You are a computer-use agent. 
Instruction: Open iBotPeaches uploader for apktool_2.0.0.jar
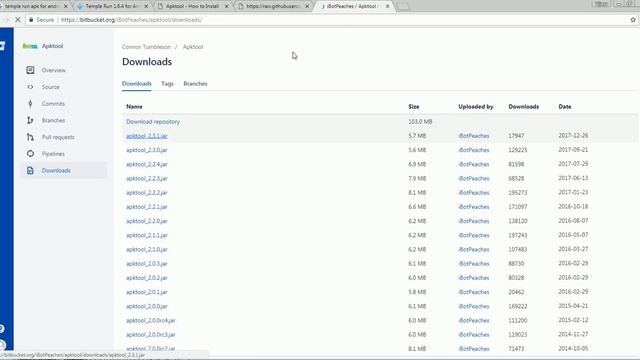tap(473, 306)
